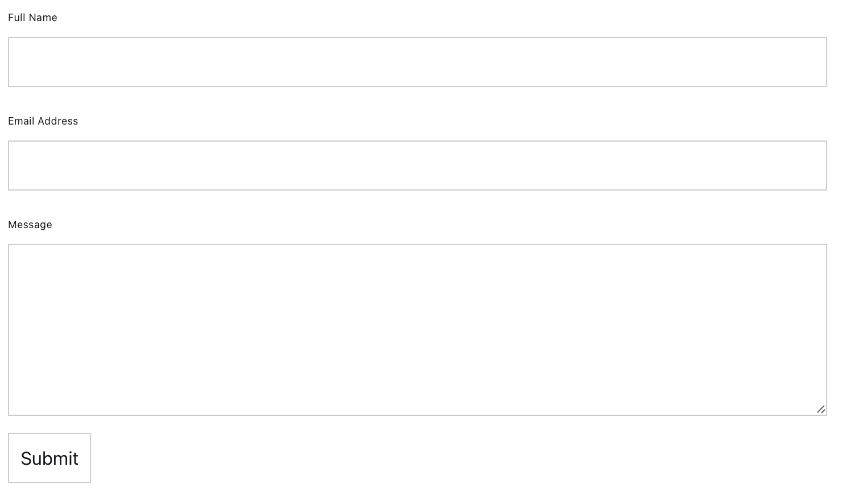The width and height of the screenshot is (843, 504).
Task: Focus the field under Email Address
Action: point(418,166)
